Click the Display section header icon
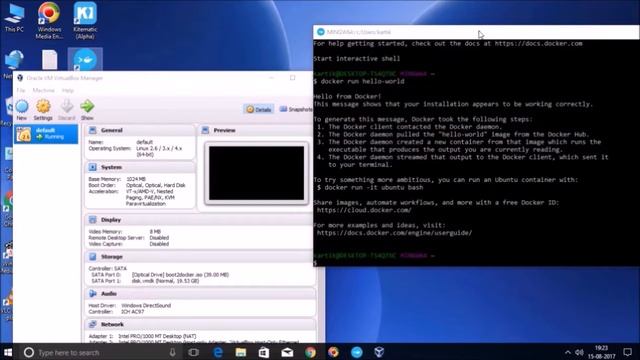This screenshot has height=360, width=640. pos(93,220)
